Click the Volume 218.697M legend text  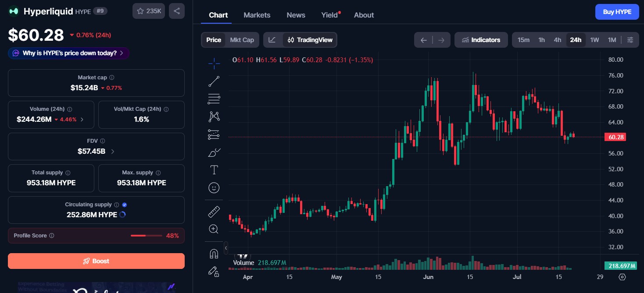pos(260,262)
